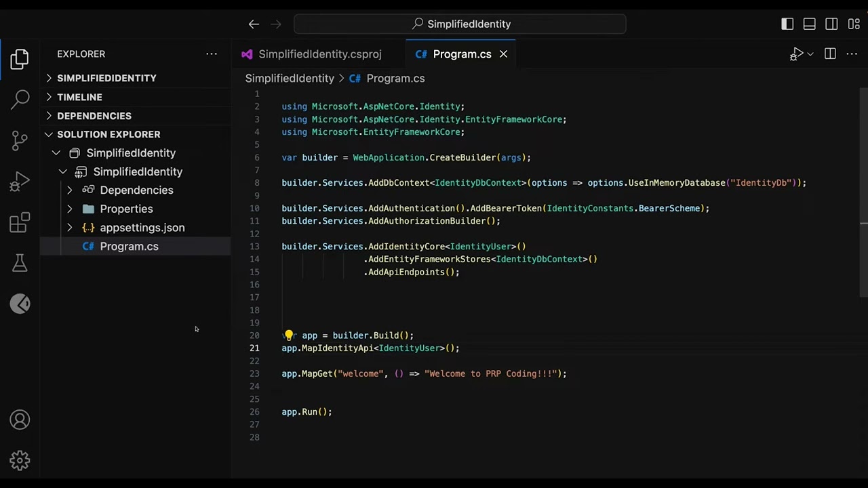
Task: Open the Search view in activity bar
Action: tap(20, 100)
